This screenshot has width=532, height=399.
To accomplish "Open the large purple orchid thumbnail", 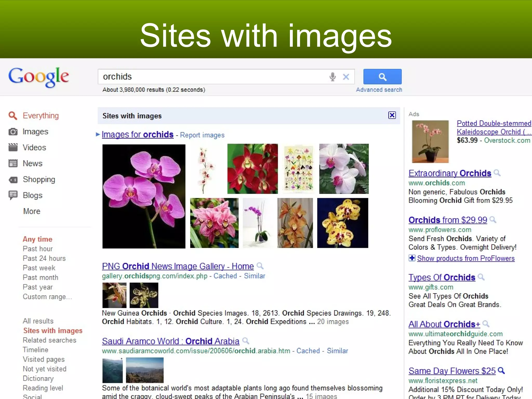I will 144,196.
